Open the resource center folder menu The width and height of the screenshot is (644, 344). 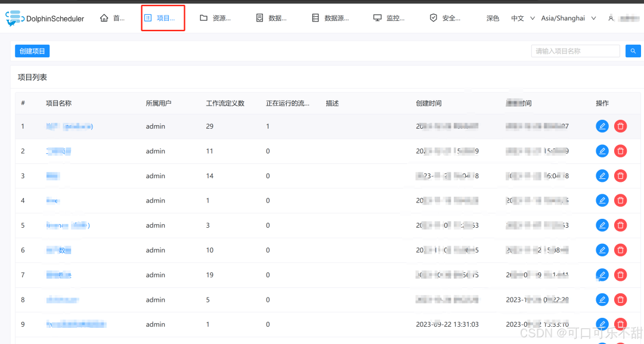pos(215,18)
